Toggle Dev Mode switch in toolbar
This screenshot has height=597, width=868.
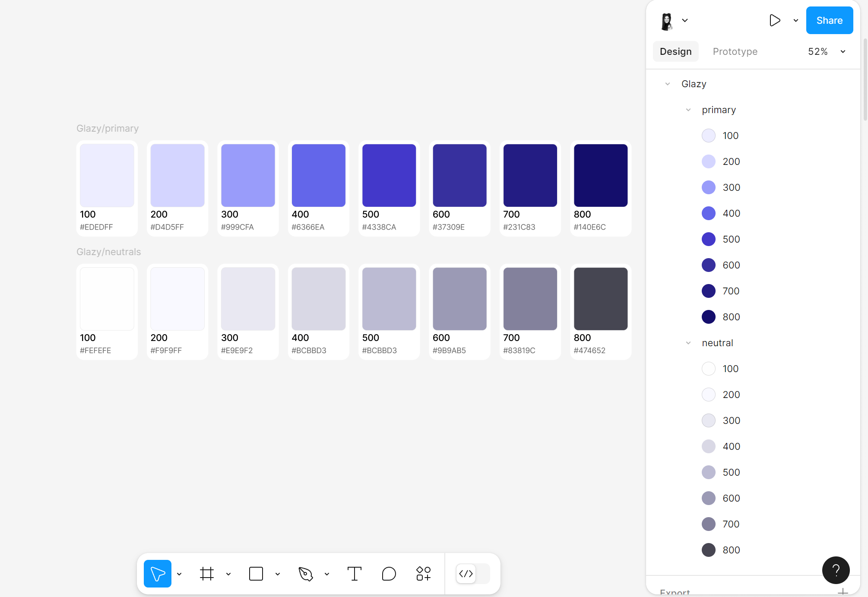(472, 574)
